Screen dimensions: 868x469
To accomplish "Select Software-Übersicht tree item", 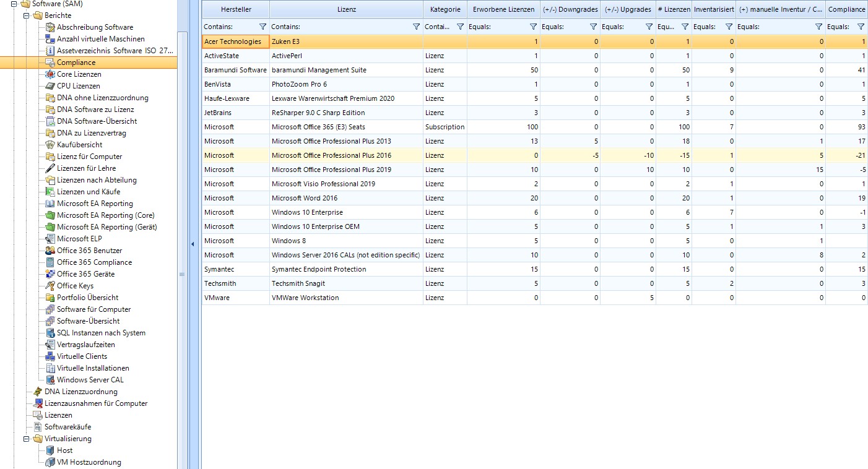I will pyautogui.click(x=89, y=321).
